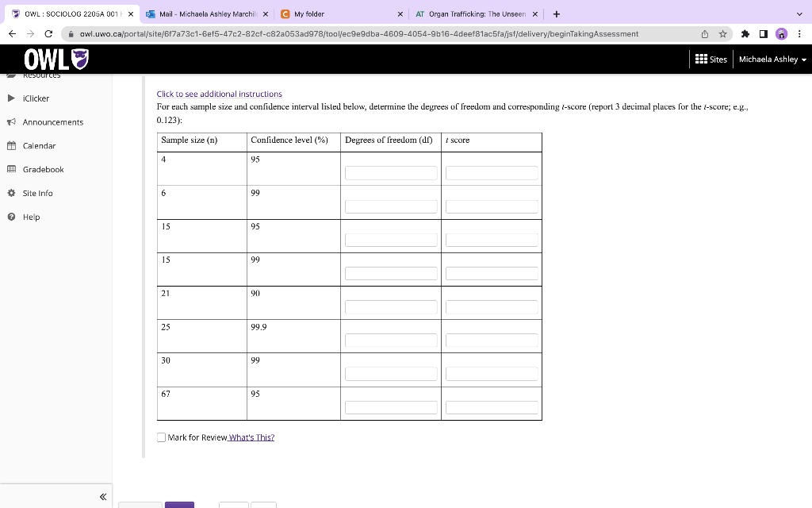Click t score field for n=15, 99% confidence
812x508 pixels.
coord(492,274)
